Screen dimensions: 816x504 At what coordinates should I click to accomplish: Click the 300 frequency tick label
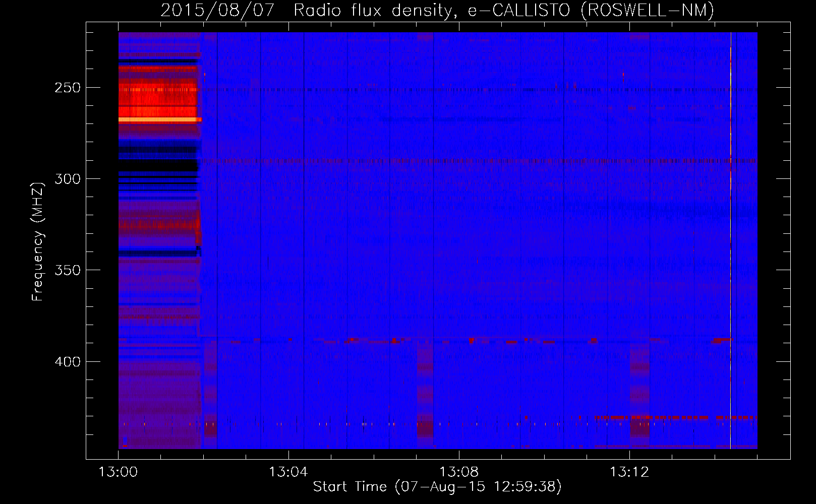tap(68, 179)
